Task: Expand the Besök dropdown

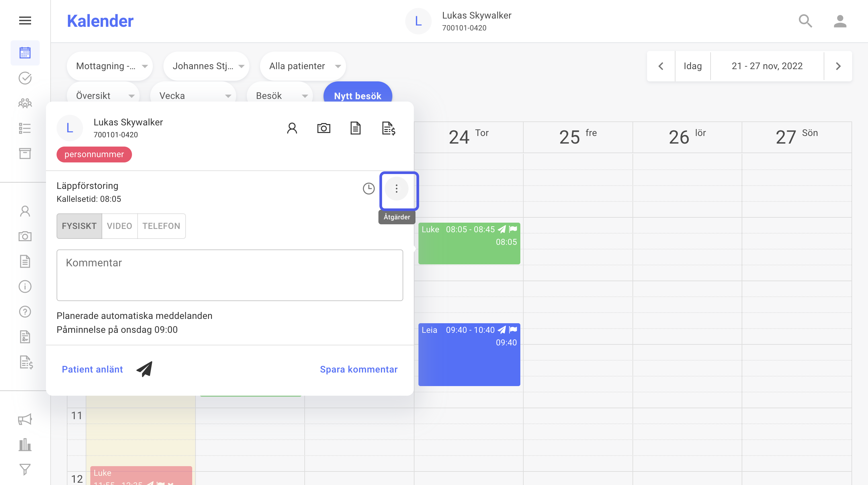Action: pos(280,96)
